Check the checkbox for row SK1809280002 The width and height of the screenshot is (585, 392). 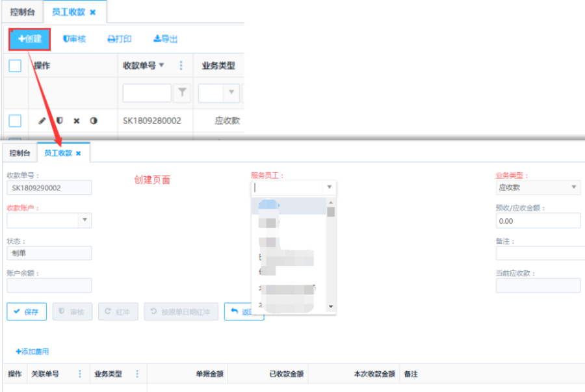pyautogui.click(x=15, y=121)
